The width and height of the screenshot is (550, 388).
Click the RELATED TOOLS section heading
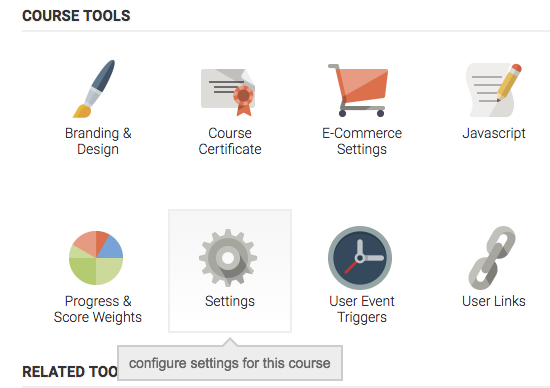70,372
